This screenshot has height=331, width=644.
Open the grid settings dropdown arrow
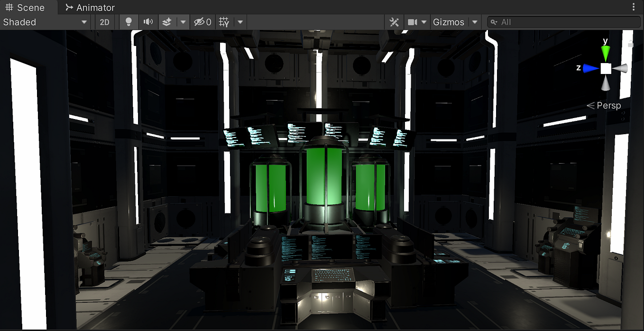coord(240,22)
